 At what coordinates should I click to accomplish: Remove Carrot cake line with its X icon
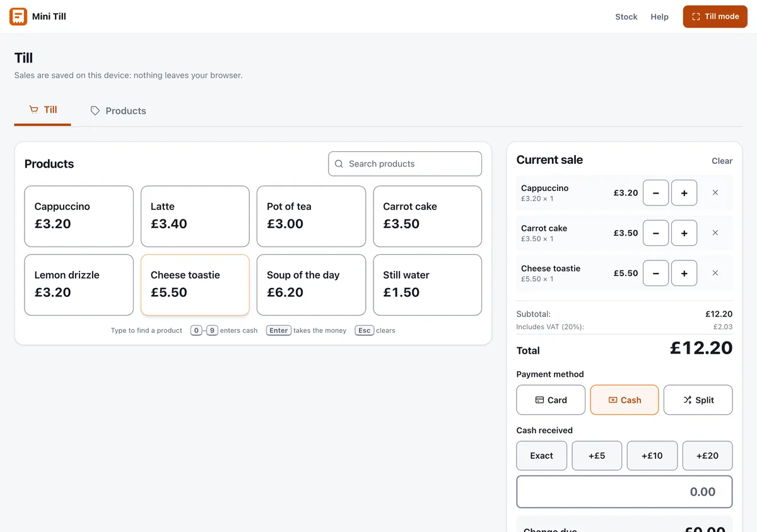715,233
